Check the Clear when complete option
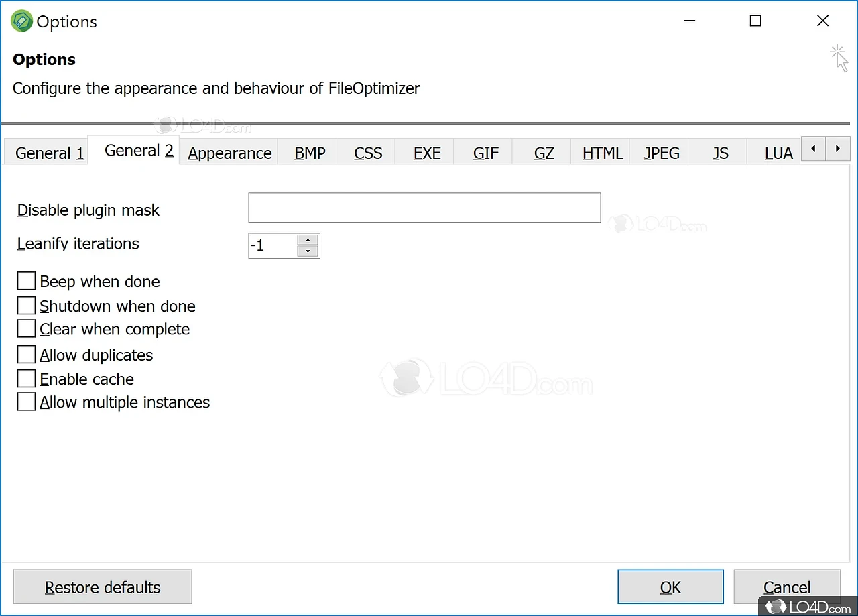 coord(26,329)
